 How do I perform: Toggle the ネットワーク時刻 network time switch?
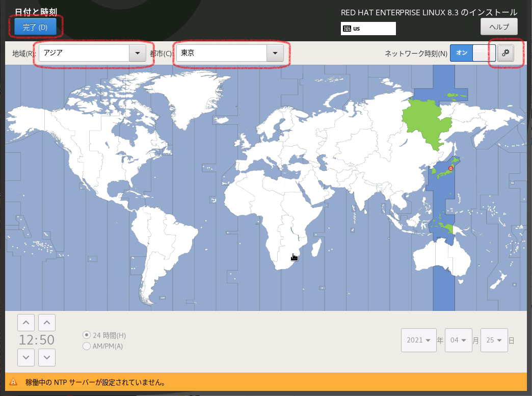(x=472, y=53)
